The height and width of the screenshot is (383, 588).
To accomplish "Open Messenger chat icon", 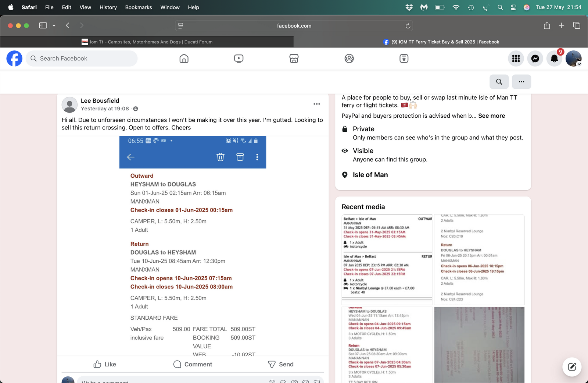I will pos(535,58).
